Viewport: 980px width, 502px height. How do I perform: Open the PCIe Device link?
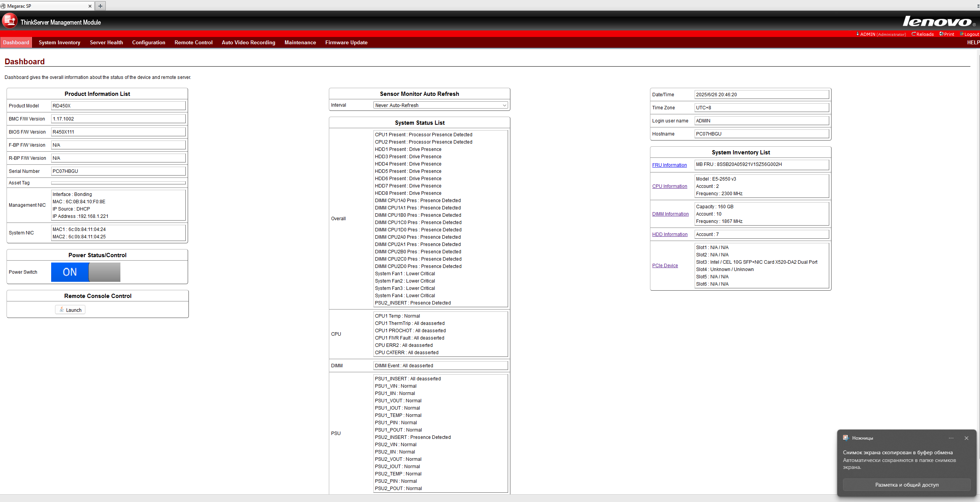point(665,266)
